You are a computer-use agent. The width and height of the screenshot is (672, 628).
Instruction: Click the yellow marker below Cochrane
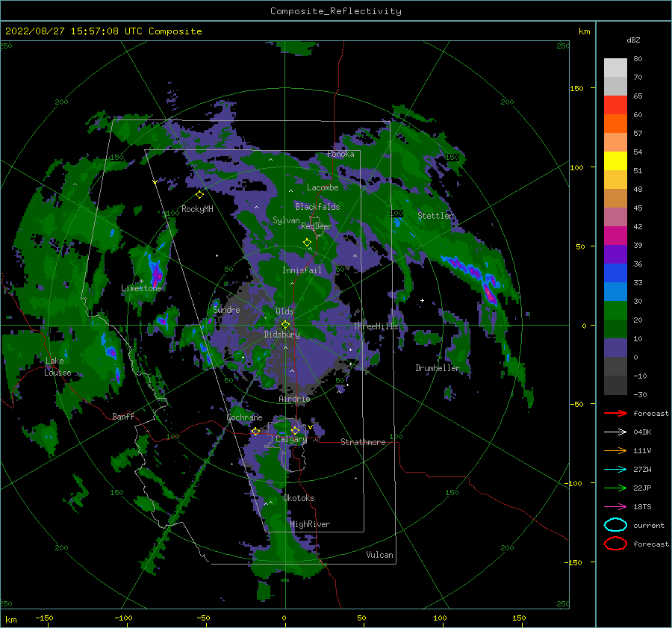click(255, 432)
